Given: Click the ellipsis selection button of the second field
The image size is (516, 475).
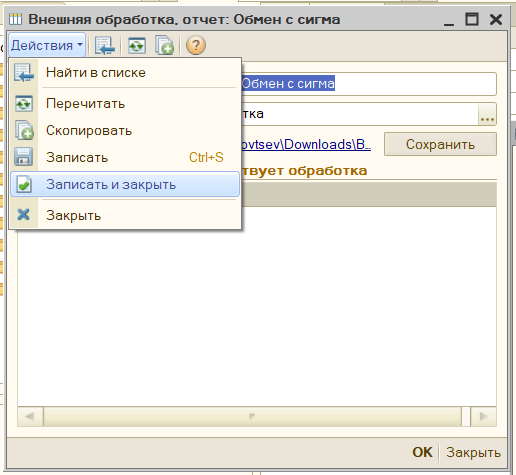Looking at the screenshot, I should tap(487, 114).
